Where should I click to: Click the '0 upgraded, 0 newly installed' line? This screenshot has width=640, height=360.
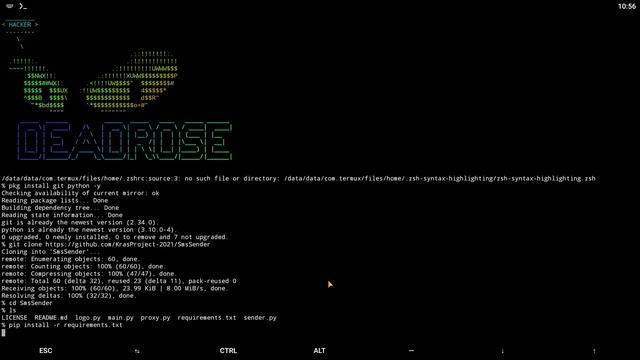(115, 237)
